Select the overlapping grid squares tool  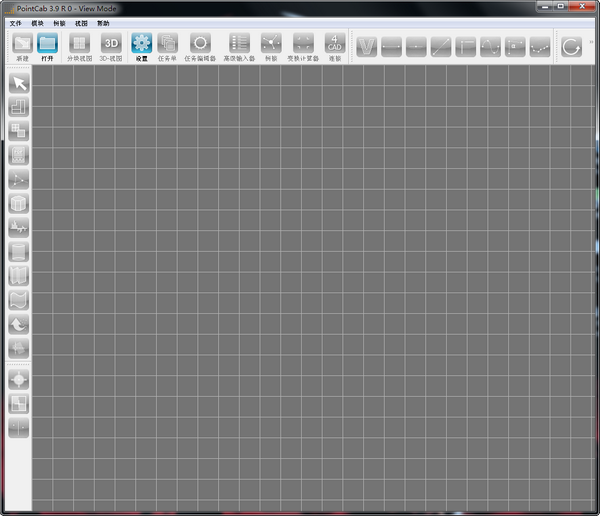click(19, 131)
